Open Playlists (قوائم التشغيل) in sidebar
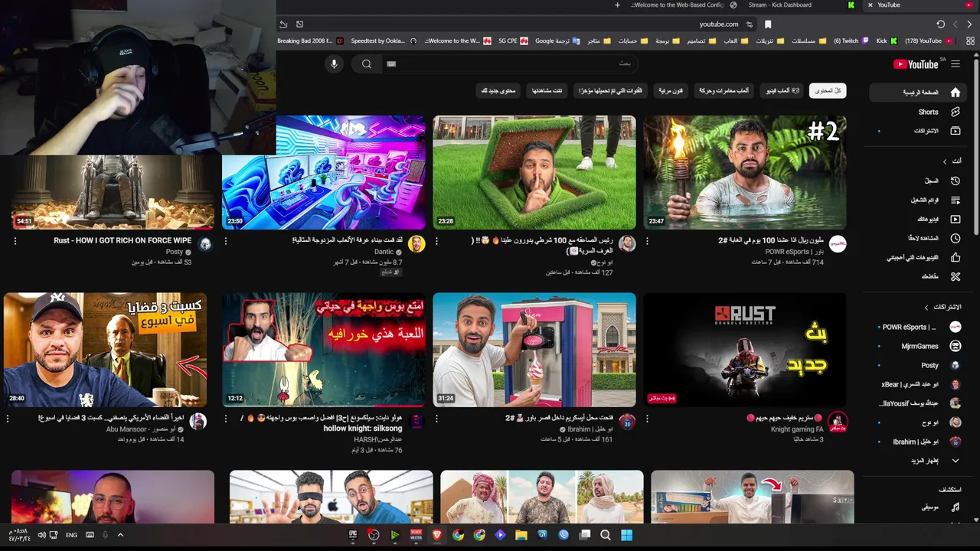Screen dimensions: 980x551 [919, 200]
